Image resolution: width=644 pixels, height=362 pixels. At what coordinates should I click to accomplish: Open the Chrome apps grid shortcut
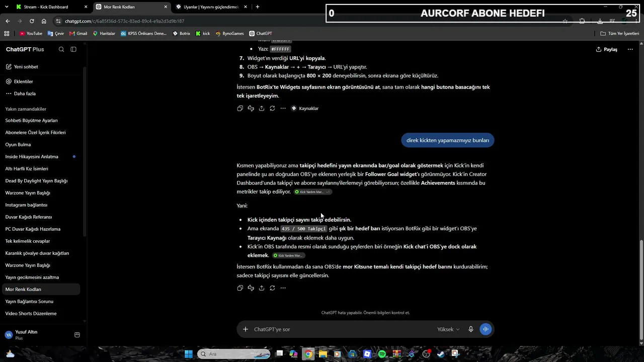tap(7, 34)
